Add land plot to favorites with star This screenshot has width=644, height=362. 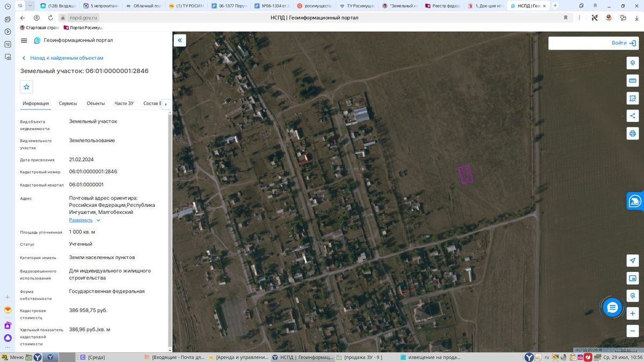[x=26, y=87]
